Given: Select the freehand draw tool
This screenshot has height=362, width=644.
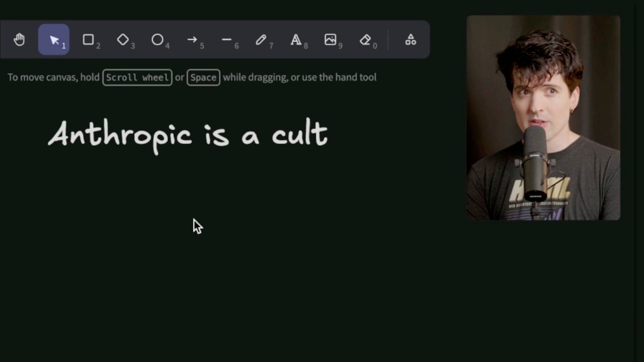Looking at the screenshot, I should [261, 40].
